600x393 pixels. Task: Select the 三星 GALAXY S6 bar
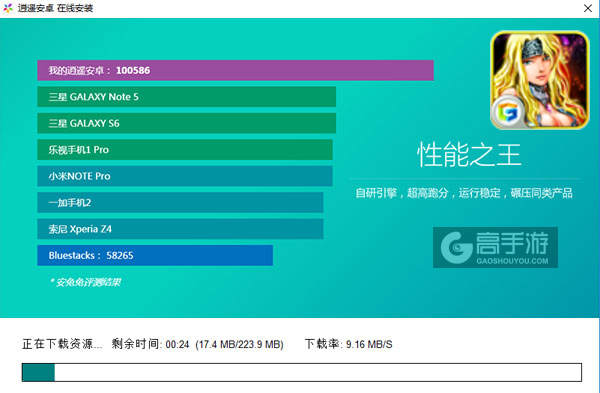[186, 123]
